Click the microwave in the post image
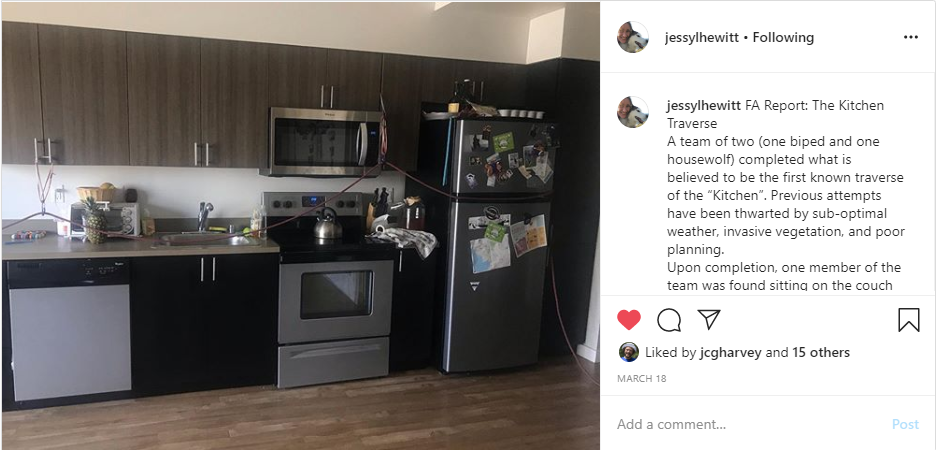936x450 pixels. coord(322,141)
